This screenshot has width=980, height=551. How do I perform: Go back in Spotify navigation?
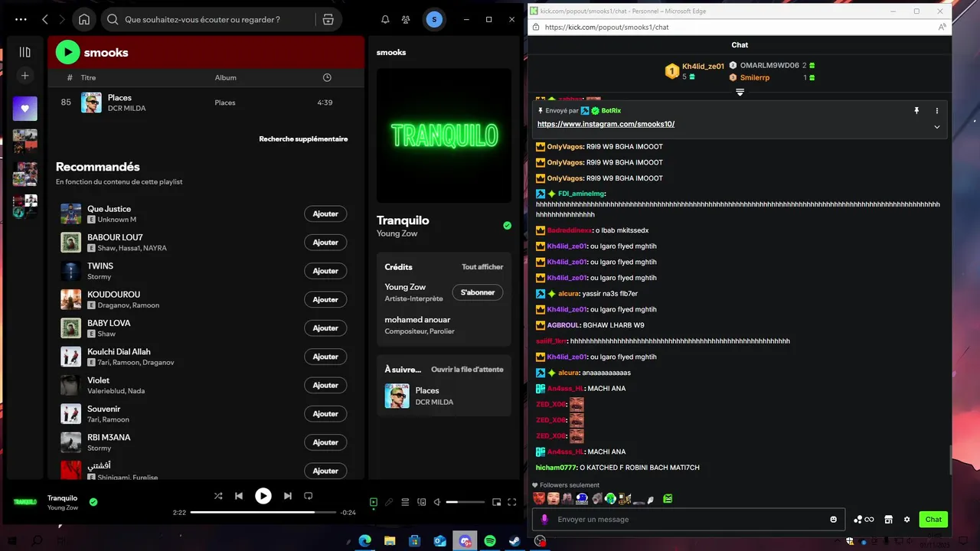click(44, 19)
